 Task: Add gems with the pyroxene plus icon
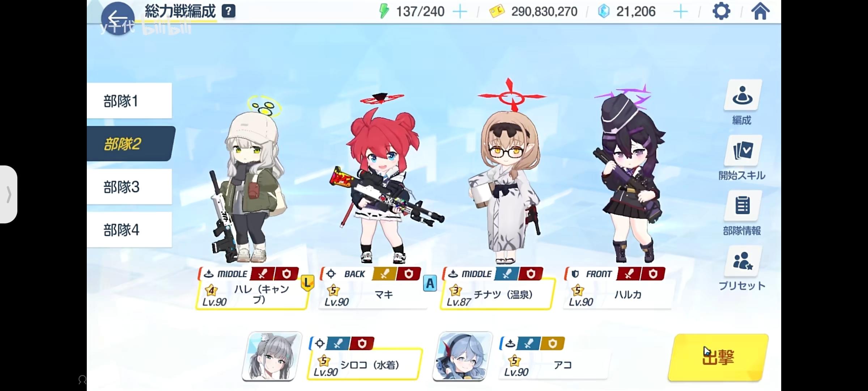coord(680,12)
